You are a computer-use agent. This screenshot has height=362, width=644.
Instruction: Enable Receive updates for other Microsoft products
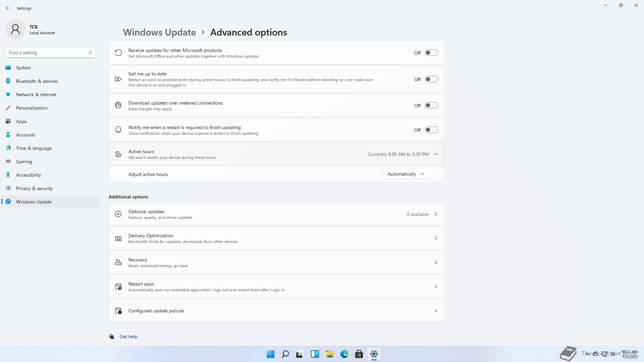click(431, 53)
